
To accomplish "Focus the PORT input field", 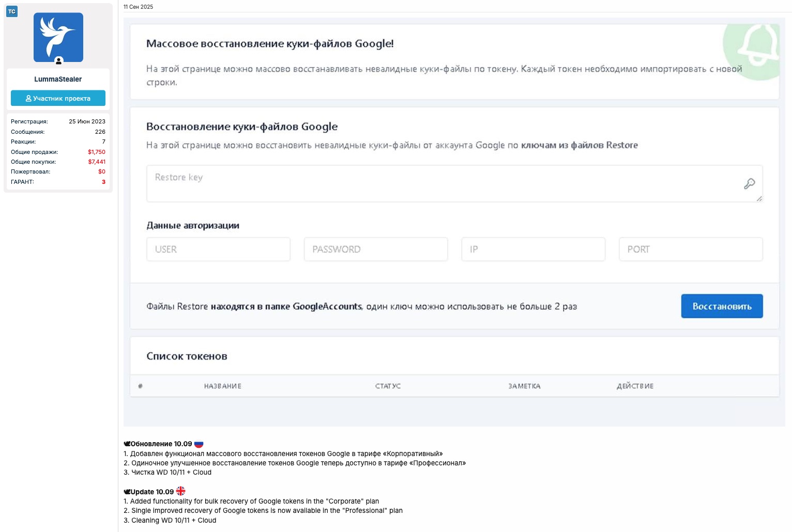I will click(691, 249).
